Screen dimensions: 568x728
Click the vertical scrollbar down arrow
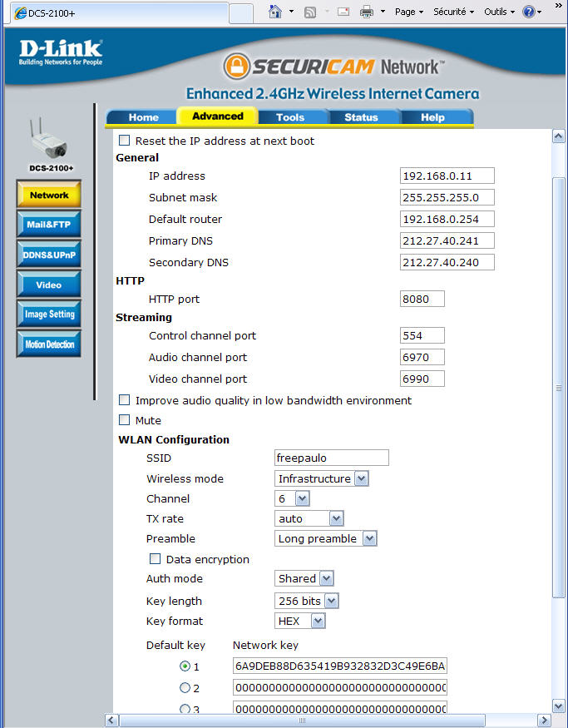coord(559,706)
